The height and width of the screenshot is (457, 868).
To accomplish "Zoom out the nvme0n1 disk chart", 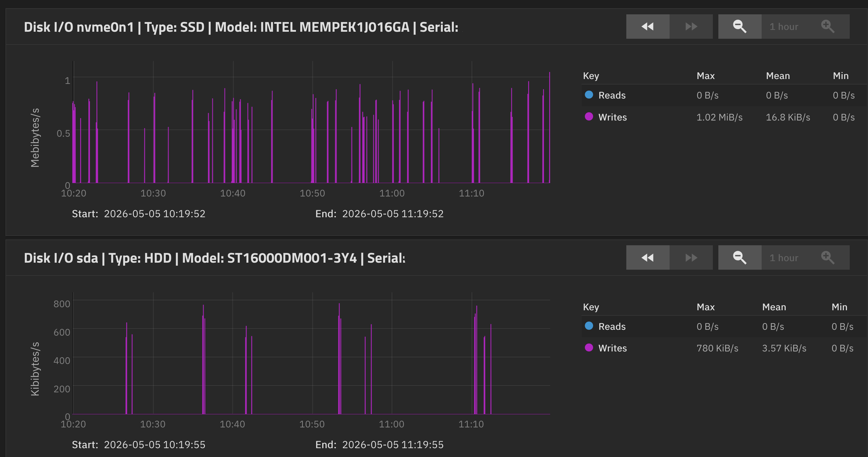I will (740, 26).
